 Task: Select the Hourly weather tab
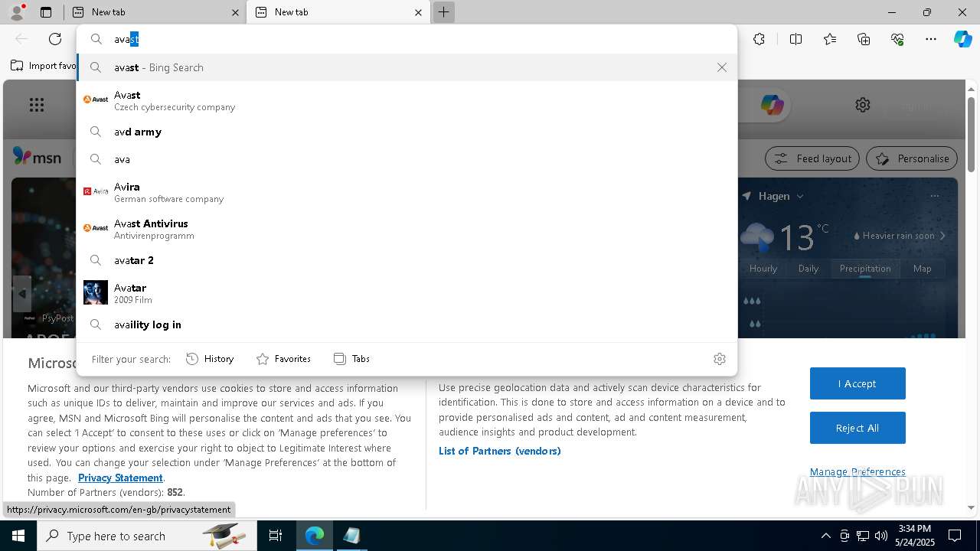coord(763,269)
